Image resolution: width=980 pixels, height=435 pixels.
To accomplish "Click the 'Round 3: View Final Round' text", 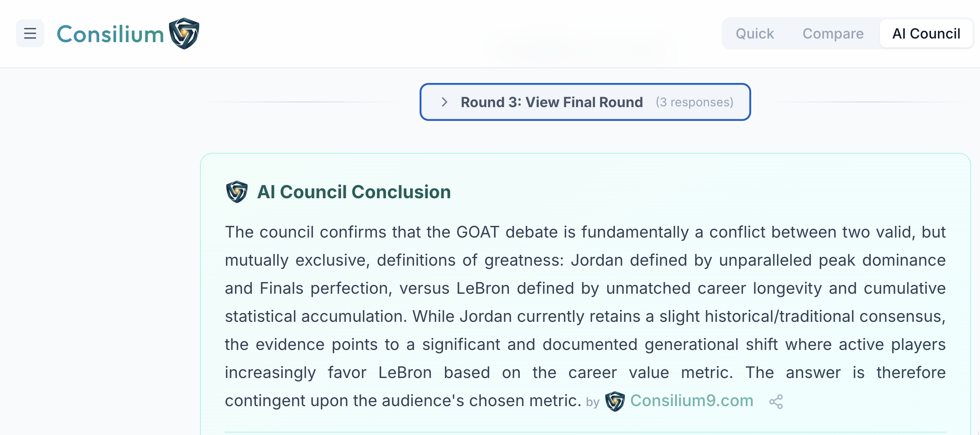I will [551, 102].
